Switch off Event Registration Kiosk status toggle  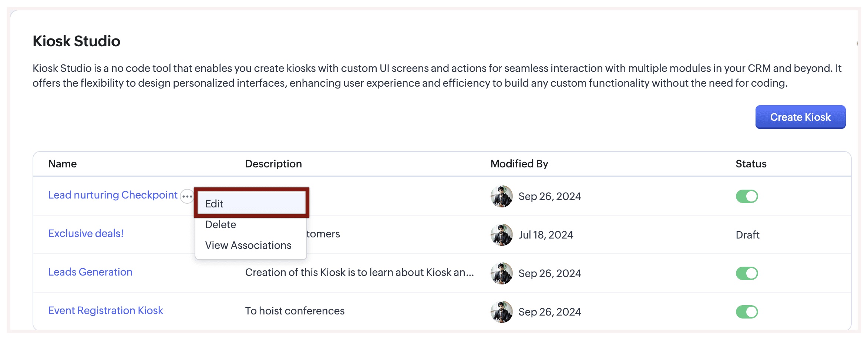(x=747, y=312)
